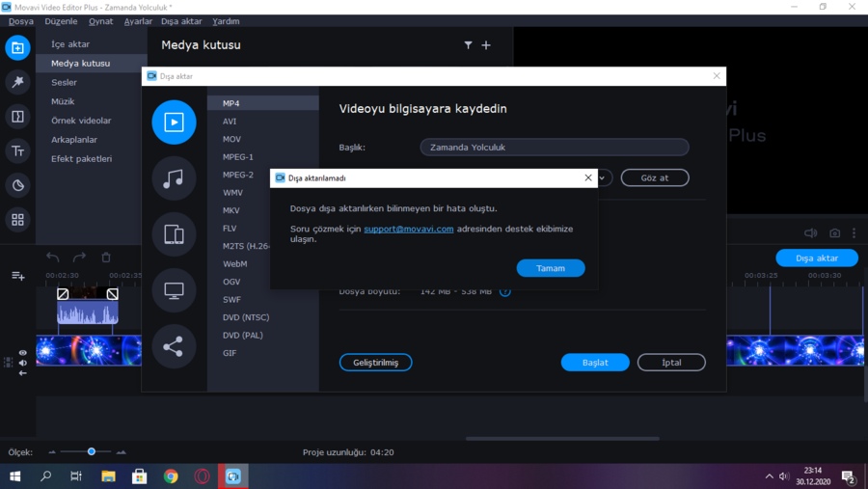
Task: Toggle the fade-in marker on the audio clip
Action: click(x=63, y=294)
